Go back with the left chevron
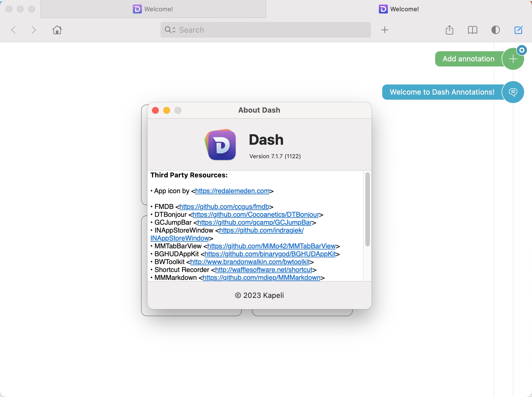The width and height of the screenshot is (532, 397). coord(13,30)
